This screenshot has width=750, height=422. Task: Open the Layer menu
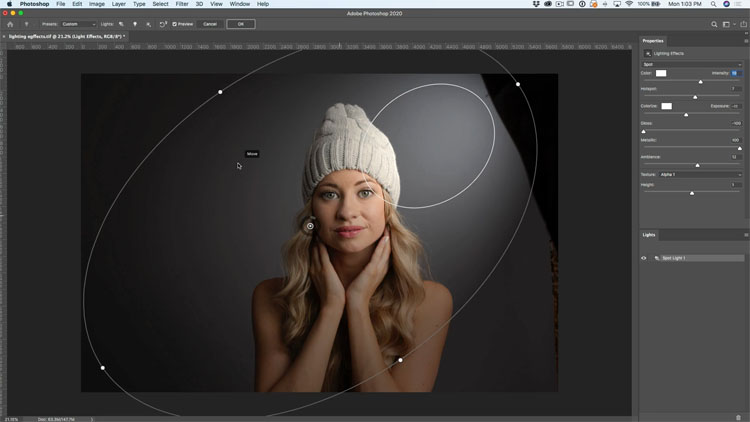pos(119,4)
